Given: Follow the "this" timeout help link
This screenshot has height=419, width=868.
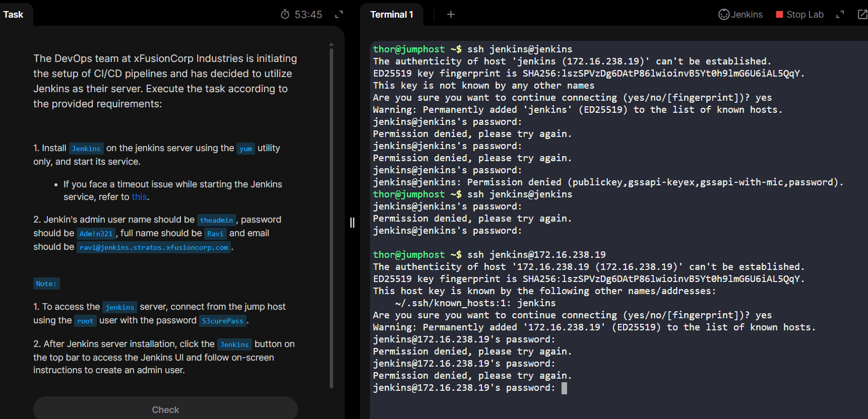Looking at the screenshot, I should pyautogui.click(x=139, y=197).
